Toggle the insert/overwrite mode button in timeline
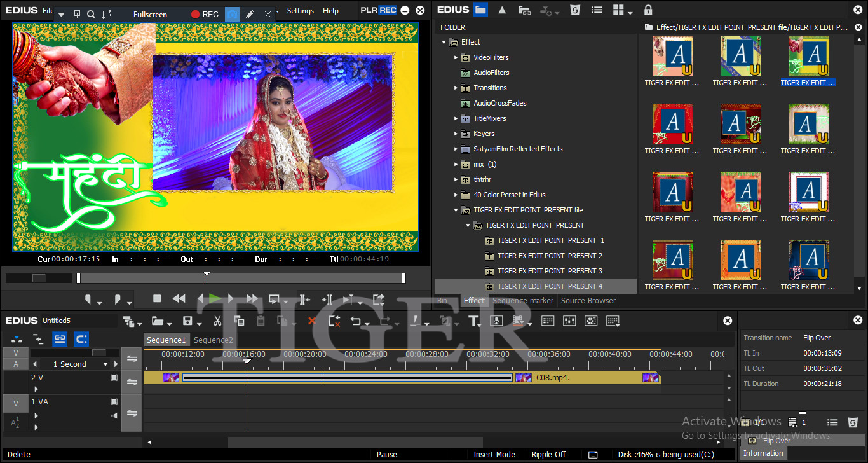The image size is (868, 463). [17, 339]
